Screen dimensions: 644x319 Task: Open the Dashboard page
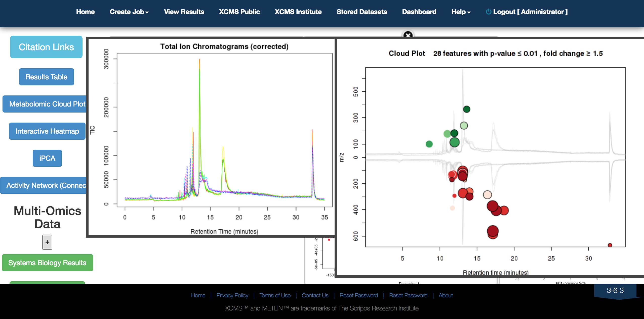(419, 12)
